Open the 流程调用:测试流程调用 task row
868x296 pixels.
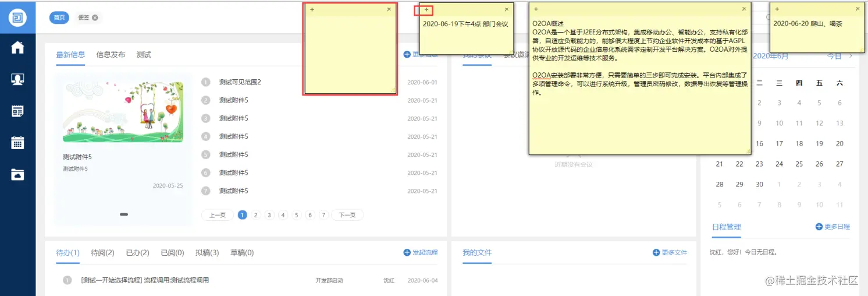250,280
